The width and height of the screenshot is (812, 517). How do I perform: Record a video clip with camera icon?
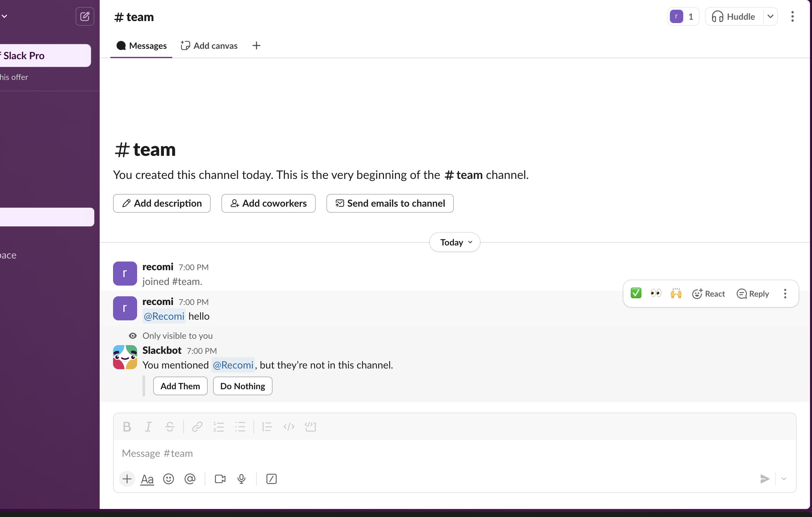(220, 479)
